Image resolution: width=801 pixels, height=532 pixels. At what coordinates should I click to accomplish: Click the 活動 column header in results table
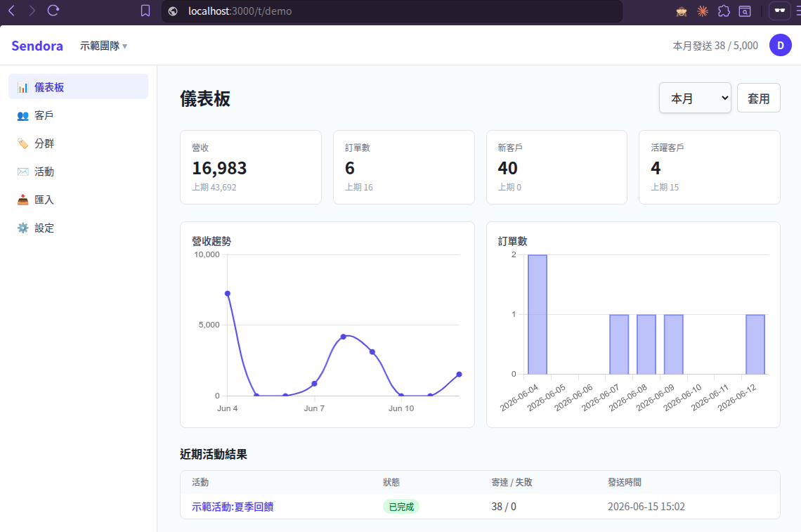[x=200, y=482]
